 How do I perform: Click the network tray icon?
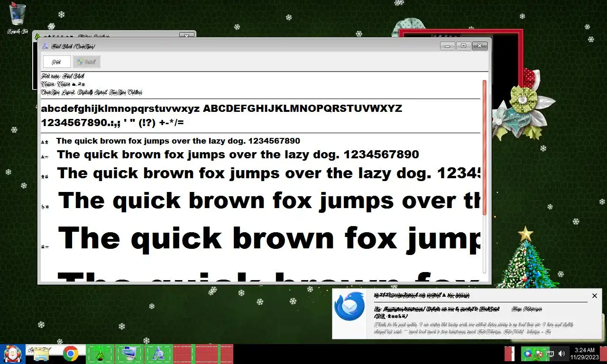[x=551, y=354]
